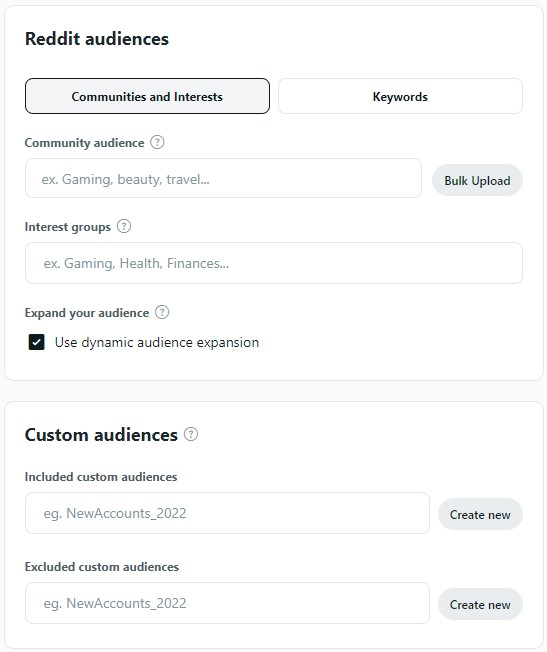Select the Communities and Interests tab
Viewport: 547px width, 652px height.
147,96
